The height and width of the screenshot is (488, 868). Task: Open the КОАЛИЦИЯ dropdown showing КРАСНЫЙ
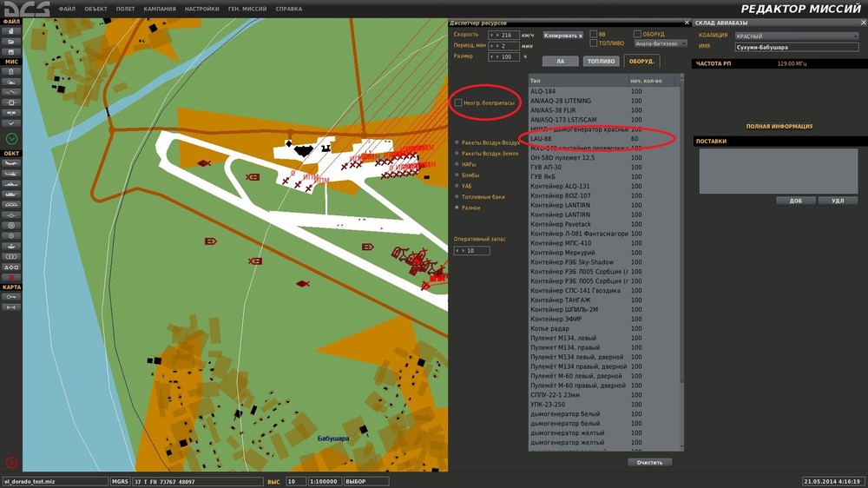(x=797, y=36)
